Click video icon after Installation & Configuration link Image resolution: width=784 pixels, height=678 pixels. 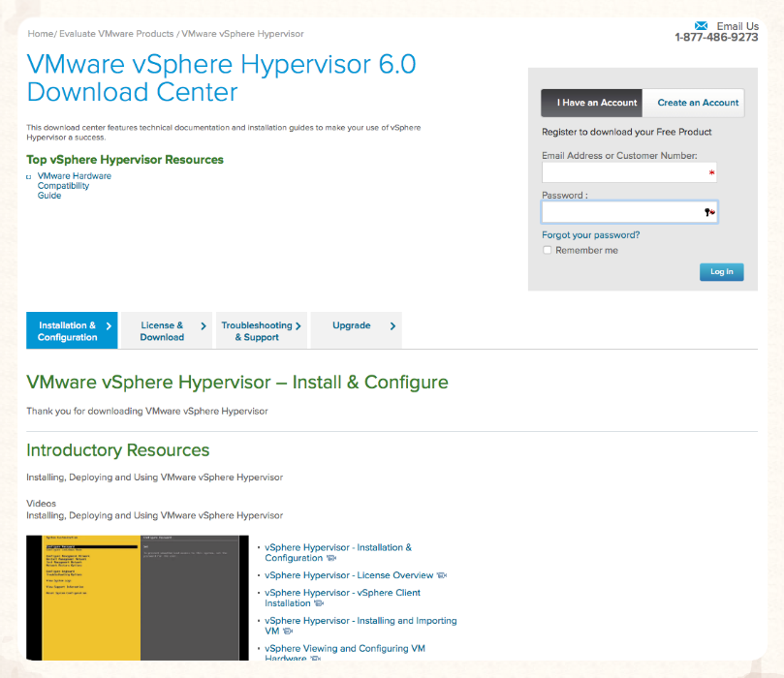coord(331,558)
